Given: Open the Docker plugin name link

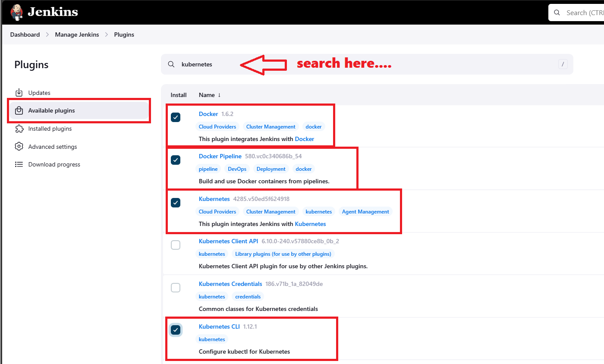Looking at the screenshot, I should [x=208, y=114].
